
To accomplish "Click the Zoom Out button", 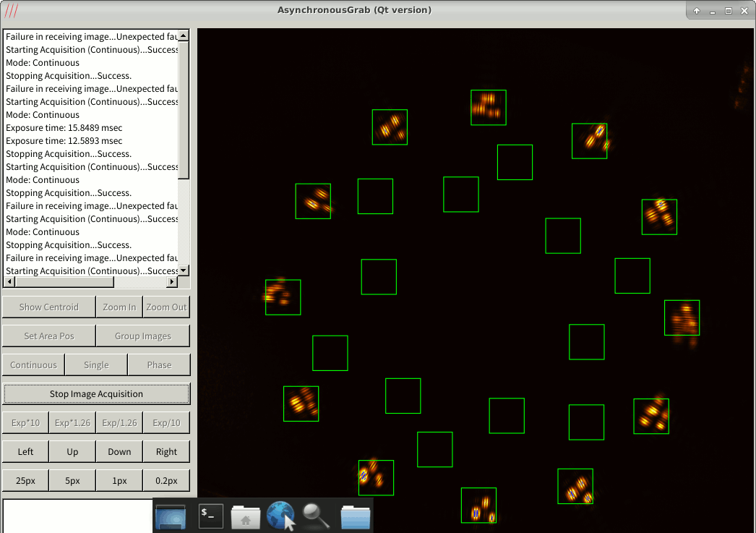I will pyautogui.click(x=166, y=307).
